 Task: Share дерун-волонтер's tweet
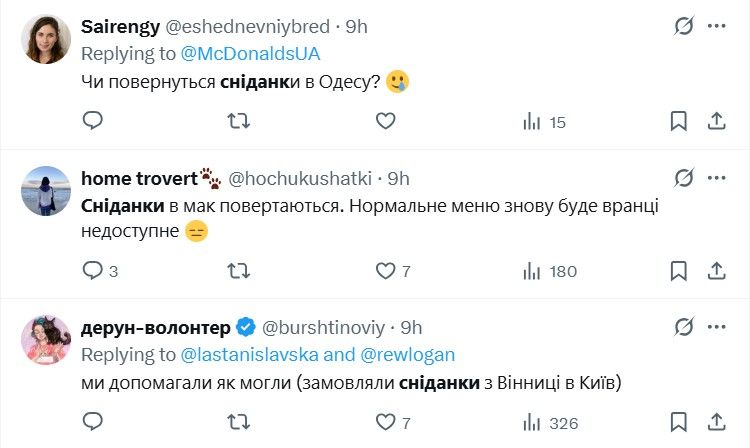pos(716,422)
